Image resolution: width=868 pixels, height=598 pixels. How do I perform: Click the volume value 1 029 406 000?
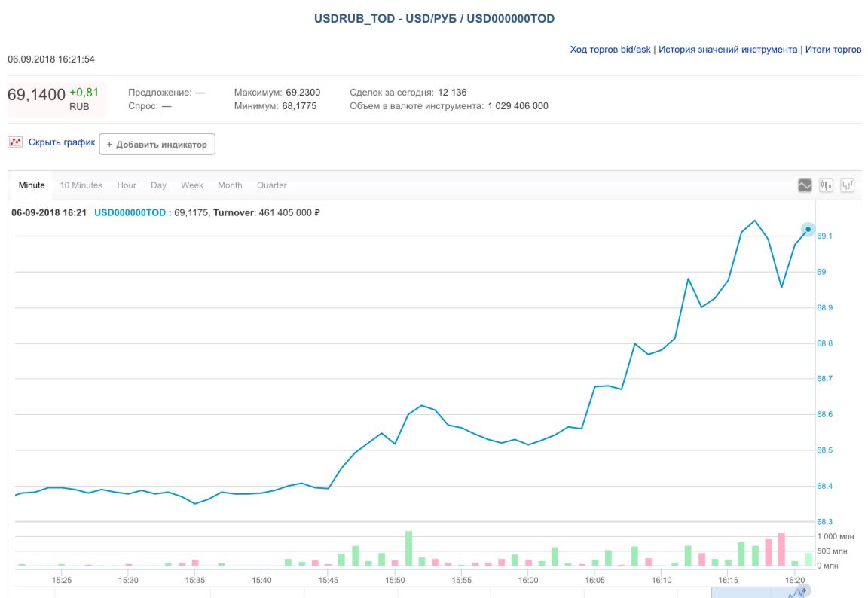518,106
